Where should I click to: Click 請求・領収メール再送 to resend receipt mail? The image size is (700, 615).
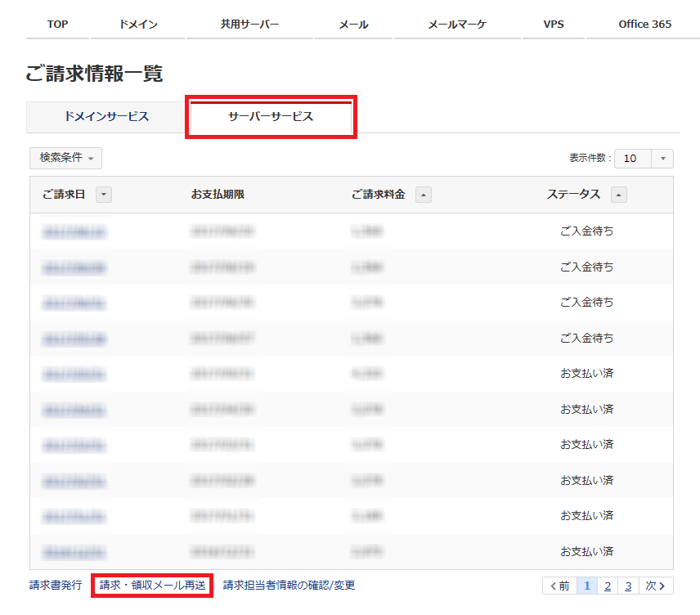(151, 586)
